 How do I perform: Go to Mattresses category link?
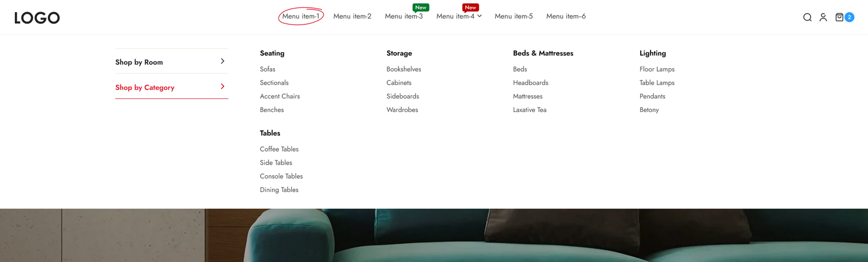point(527,96)
